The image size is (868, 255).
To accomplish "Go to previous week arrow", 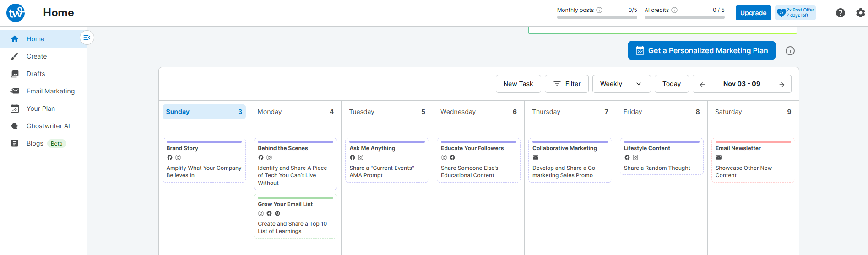I will [x=702, y=84].
